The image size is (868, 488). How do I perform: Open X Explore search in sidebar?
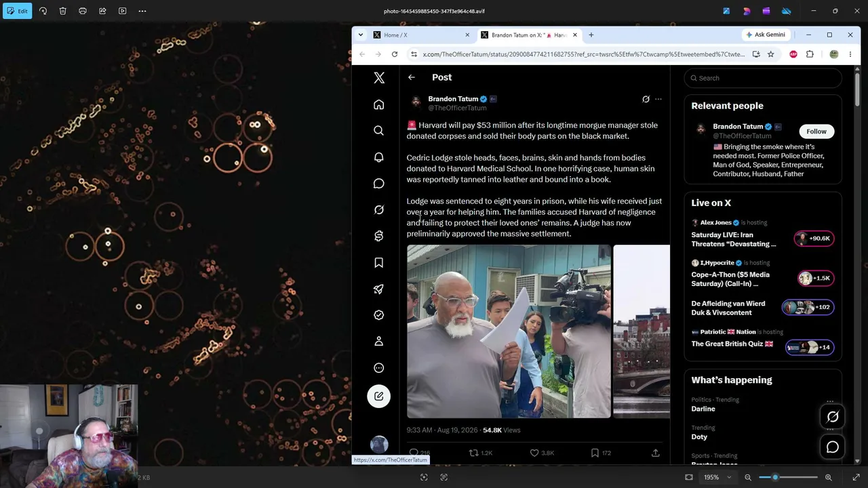(x=379, y=131)
